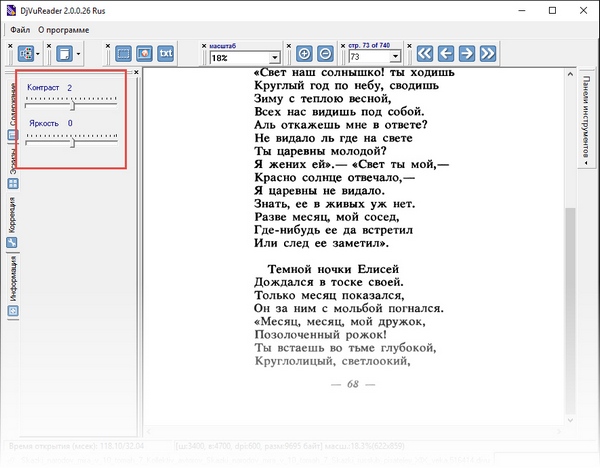Click the line Аль откажешь мне в ответе?
Viewport: 600px width, 468px height.
pos(341,125)
